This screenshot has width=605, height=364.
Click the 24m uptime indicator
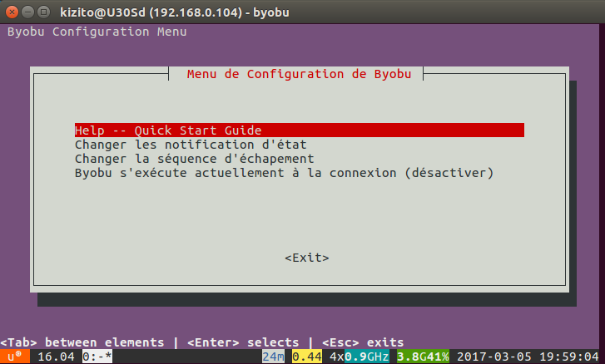click(272, 357)
